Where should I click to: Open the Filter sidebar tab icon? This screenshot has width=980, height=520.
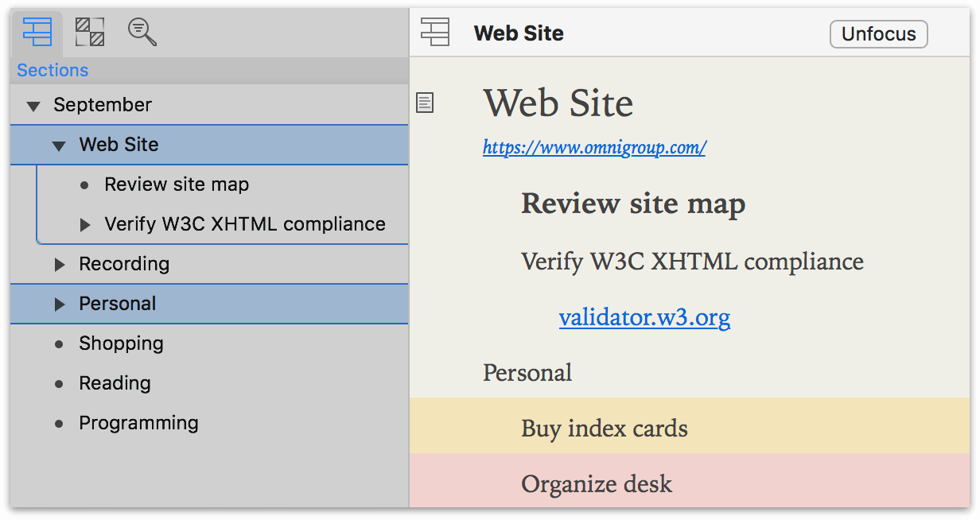point(142,32)
